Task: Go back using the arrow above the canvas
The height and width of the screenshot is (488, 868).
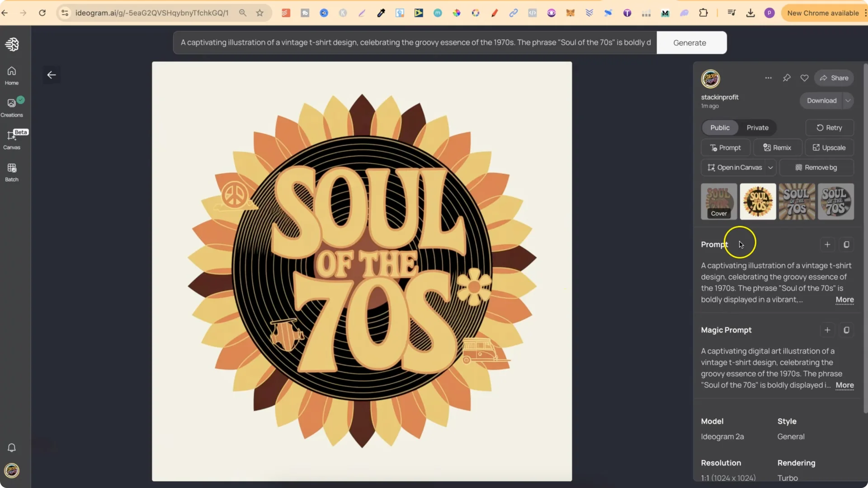Action: [x=51, y=75]
